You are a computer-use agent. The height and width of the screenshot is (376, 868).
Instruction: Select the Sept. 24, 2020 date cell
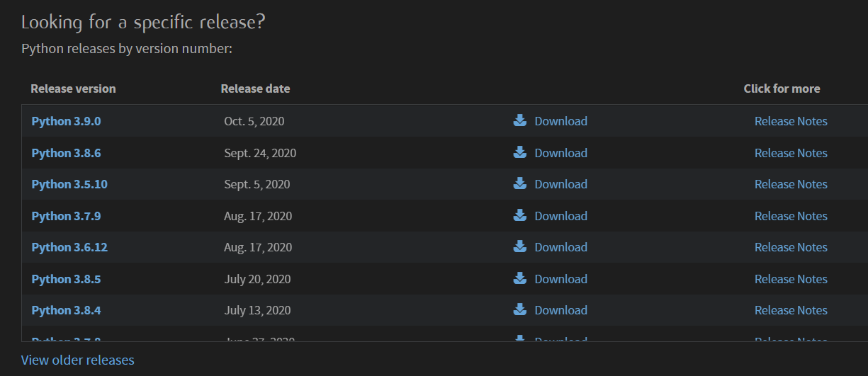(260, 153)
